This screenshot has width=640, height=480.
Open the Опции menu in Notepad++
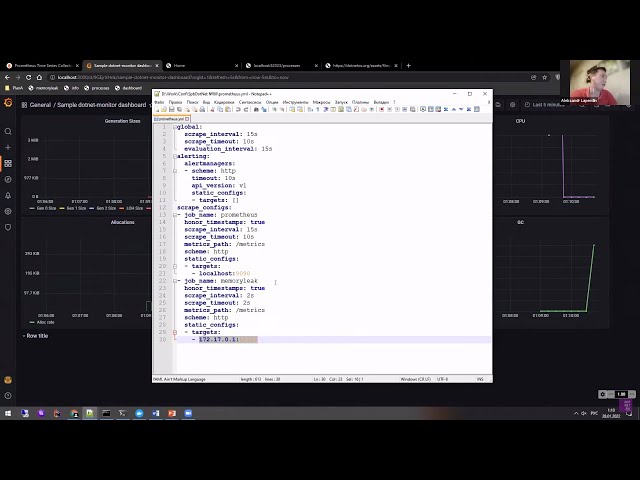click(272, 102)
